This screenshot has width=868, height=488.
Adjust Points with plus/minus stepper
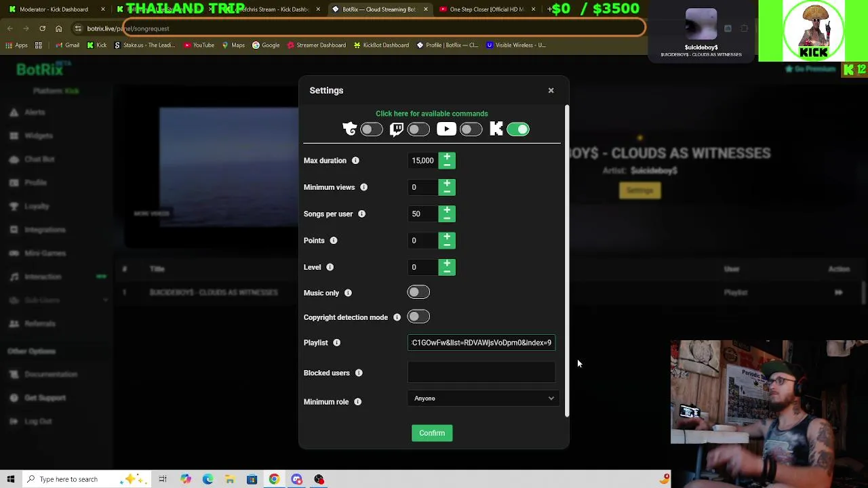pyautogui.click(x=447, y=241)
